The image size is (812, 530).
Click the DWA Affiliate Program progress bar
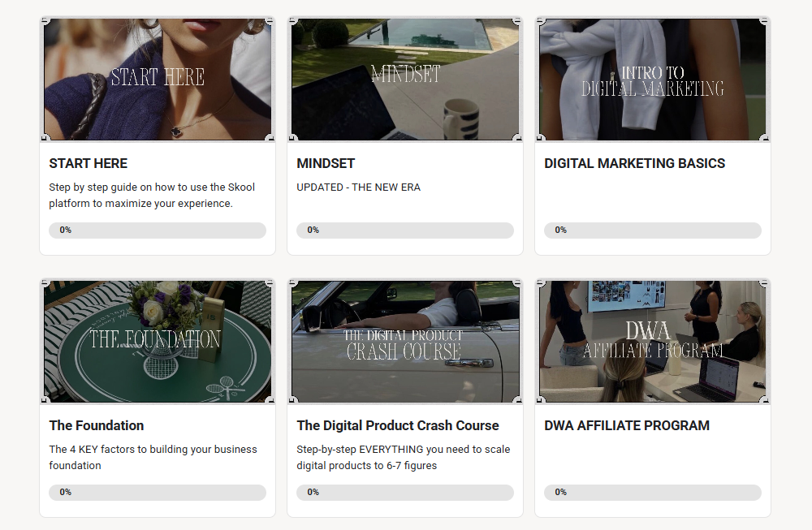pos(652,493)
